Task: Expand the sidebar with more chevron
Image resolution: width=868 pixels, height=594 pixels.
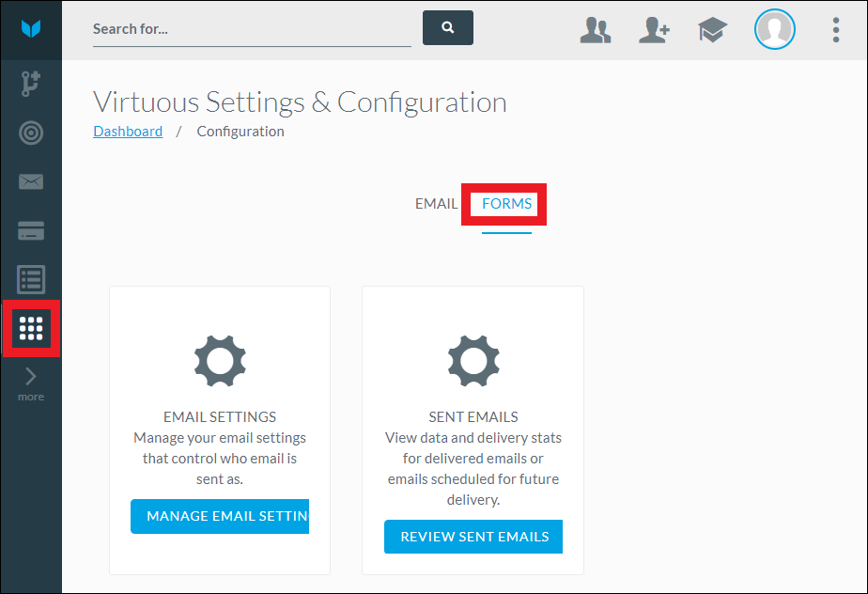Action: (31, 384)
